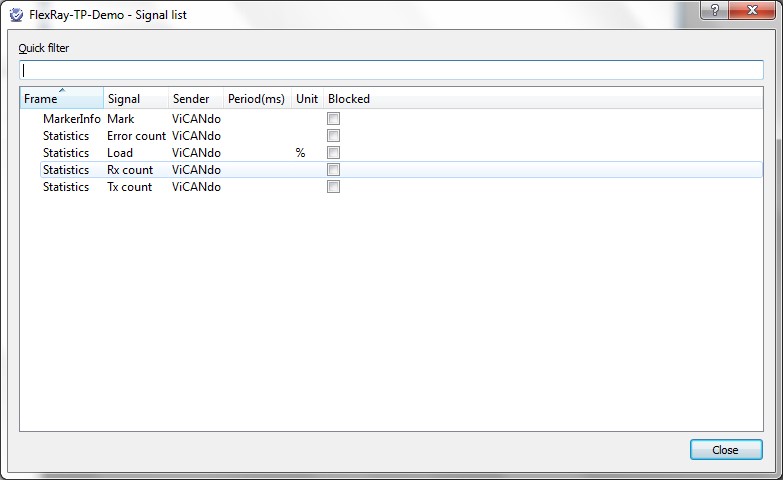Click the Blocked column header

349,98
